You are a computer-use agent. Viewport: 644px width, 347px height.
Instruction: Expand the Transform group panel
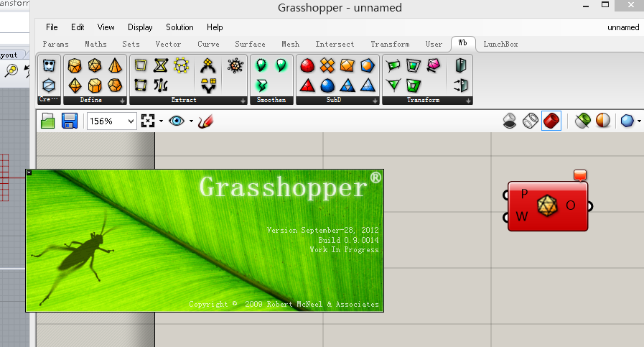coord(468,101)
